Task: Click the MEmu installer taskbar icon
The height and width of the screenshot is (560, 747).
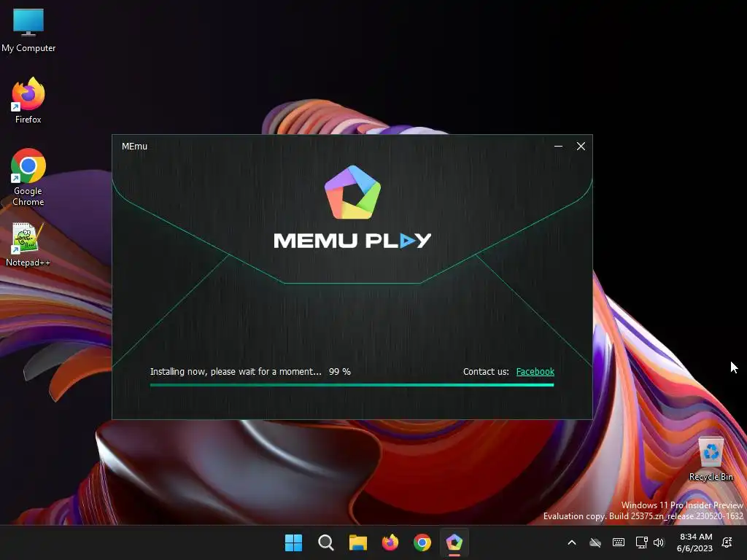Action: pyautogui.click(x=454, y=542)
